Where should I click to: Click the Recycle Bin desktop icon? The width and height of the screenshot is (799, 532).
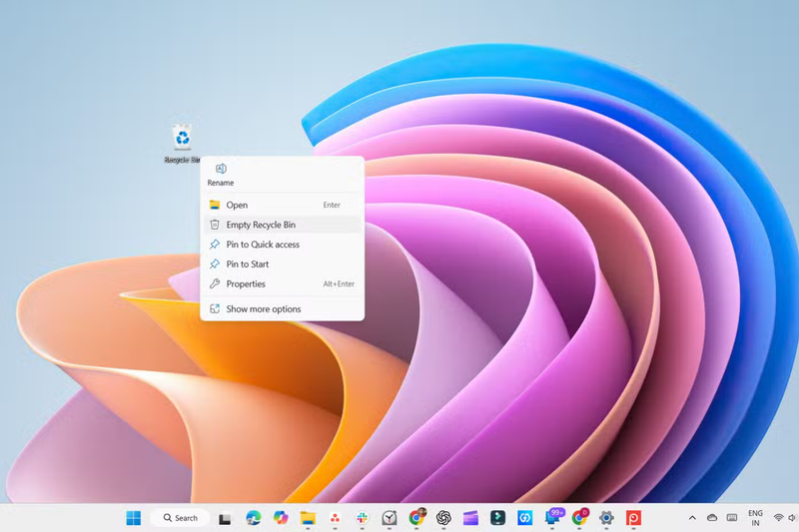(182, 142)
